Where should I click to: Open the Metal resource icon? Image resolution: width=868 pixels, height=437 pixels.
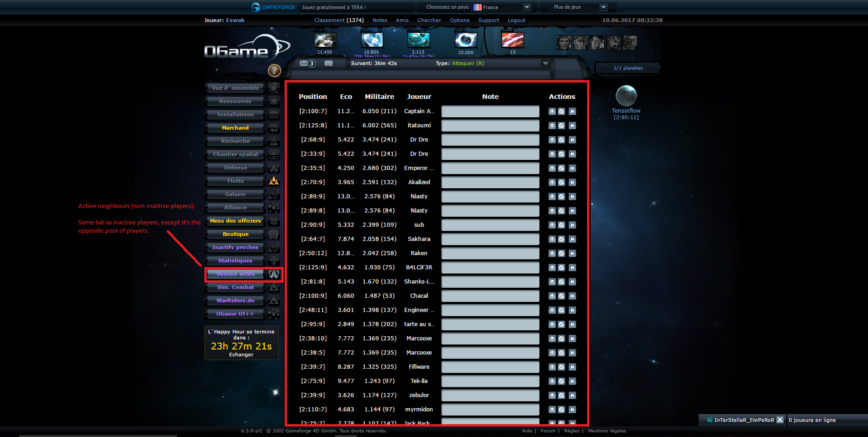[325, 40]
